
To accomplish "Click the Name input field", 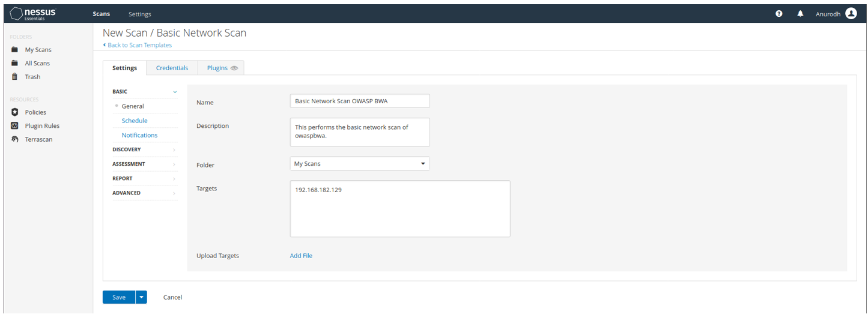I will [360, 101].
